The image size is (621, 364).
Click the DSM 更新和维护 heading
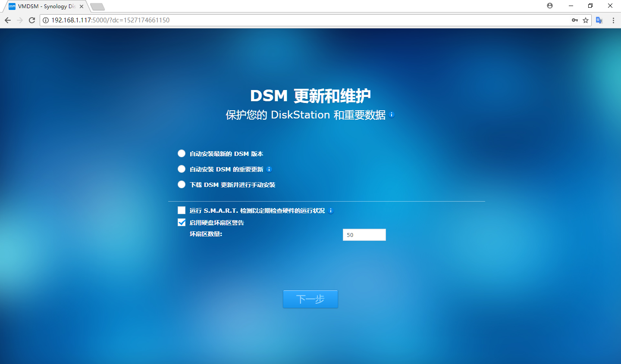pos(310,96)
